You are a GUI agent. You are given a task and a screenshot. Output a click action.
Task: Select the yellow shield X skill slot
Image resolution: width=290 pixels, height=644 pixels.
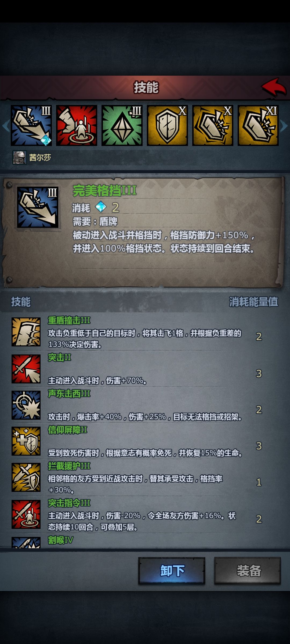(167, 126)
